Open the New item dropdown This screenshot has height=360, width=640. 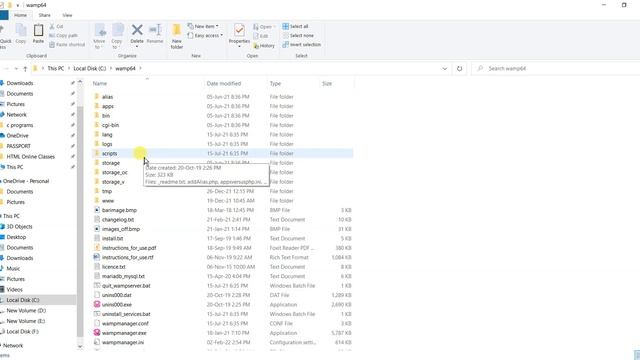[x=203, y=26]
